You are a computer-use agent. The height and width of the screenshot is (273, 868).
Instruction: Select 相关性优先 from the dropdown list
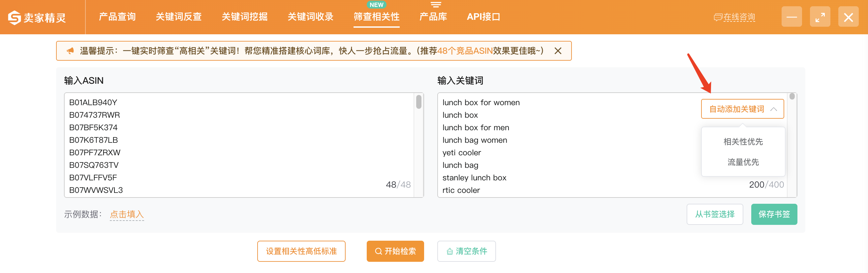[x=743, y=141]
